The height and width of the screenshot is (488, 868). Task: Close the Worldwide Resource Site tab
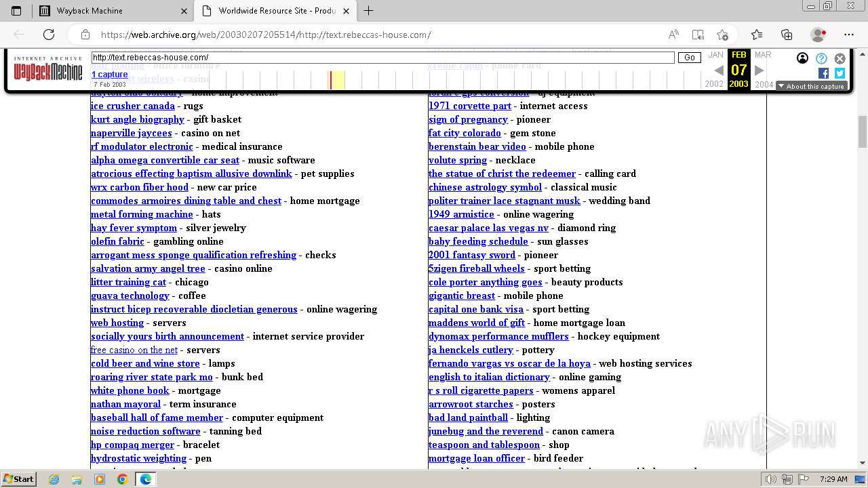pyautogui.click(x=347, y=11)
